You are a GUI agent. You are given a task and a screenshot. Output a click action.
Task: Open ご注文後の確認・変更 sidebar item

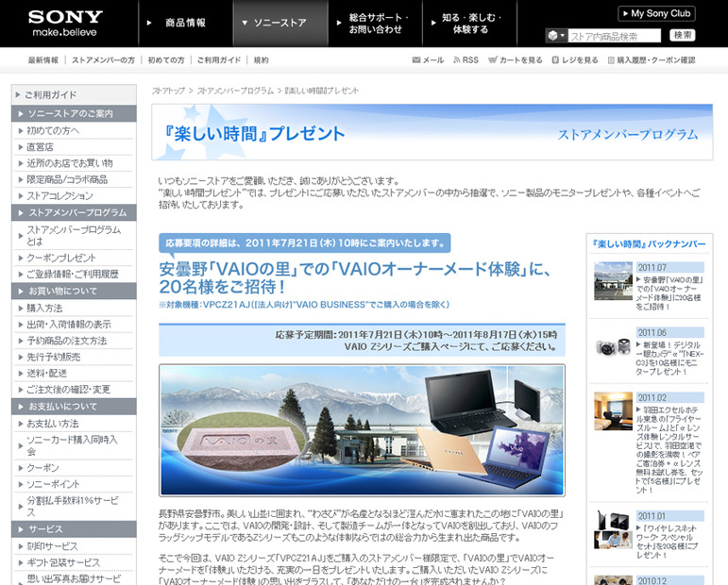[68, 390]
